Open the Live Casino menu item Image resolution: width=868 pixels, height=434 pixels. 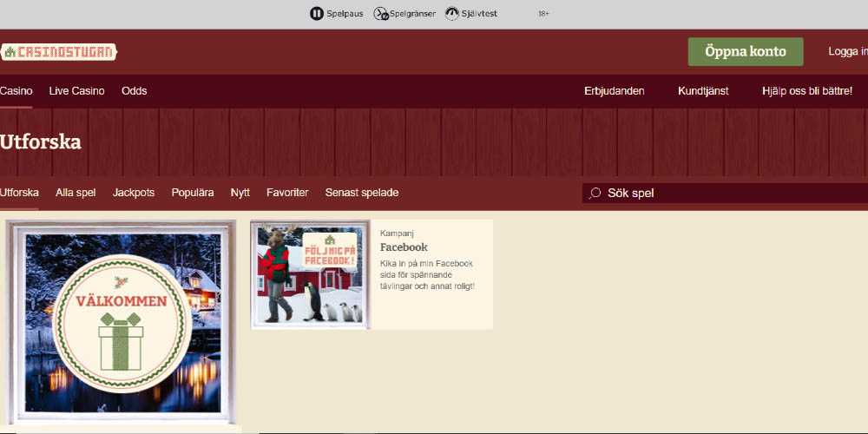pos(76,91)
